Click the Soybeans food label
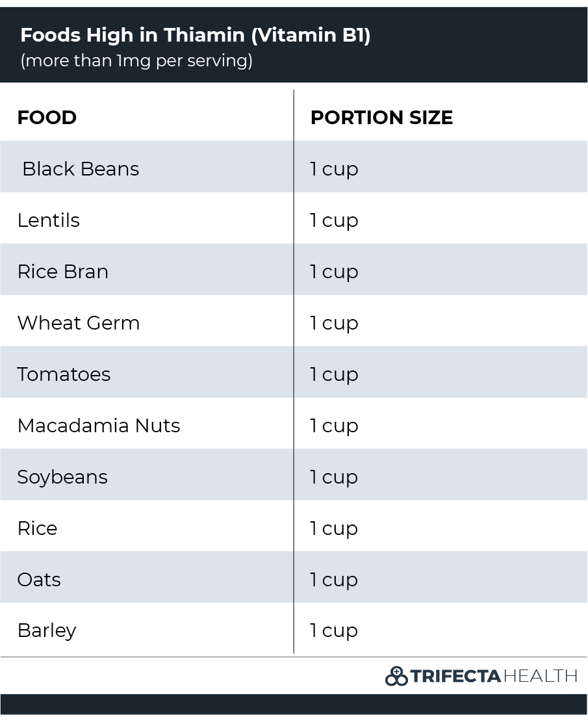The height and width of the screenshot is (726, 588). (62, 477)
